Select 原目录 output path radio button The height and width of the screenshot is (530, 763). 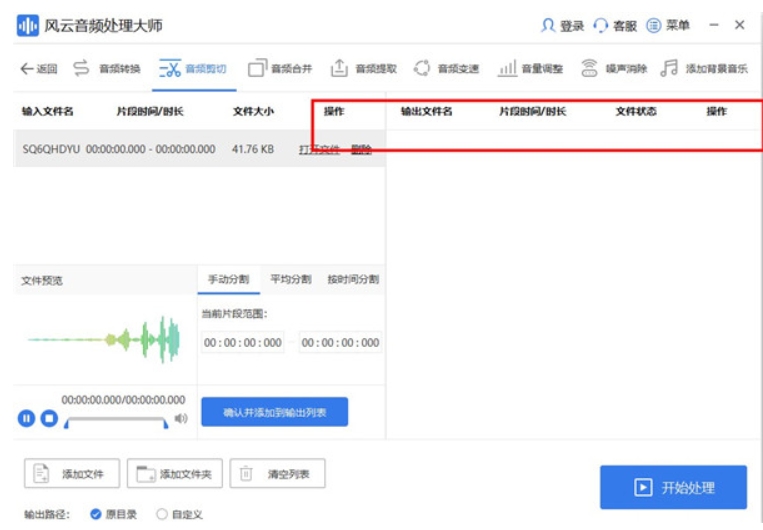[x=95, y=514]
